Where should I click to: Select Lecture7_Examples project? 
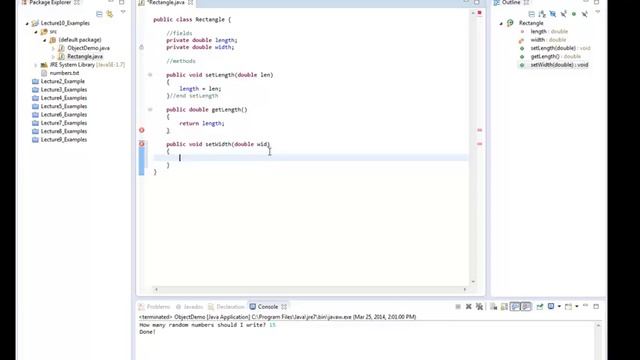pyautogui.click(x=64, y=123)
